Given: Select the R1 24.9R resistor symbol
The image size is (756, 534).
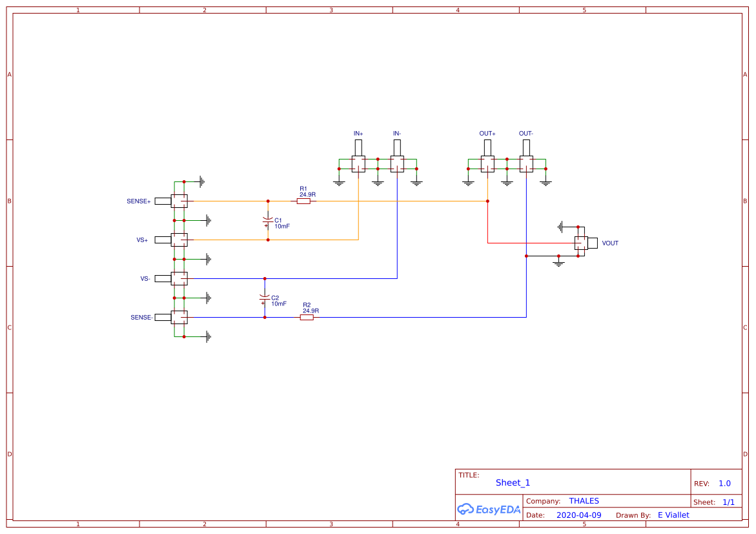Looking at the screenshot, I should pos(303,200).
